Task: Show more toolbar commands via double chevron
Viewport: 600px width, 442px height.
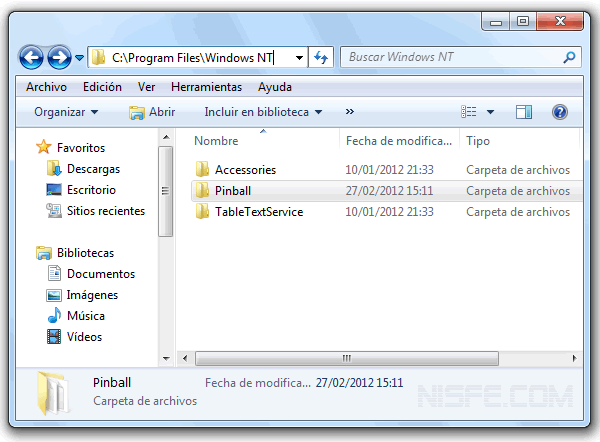Action: pos(350,111)
